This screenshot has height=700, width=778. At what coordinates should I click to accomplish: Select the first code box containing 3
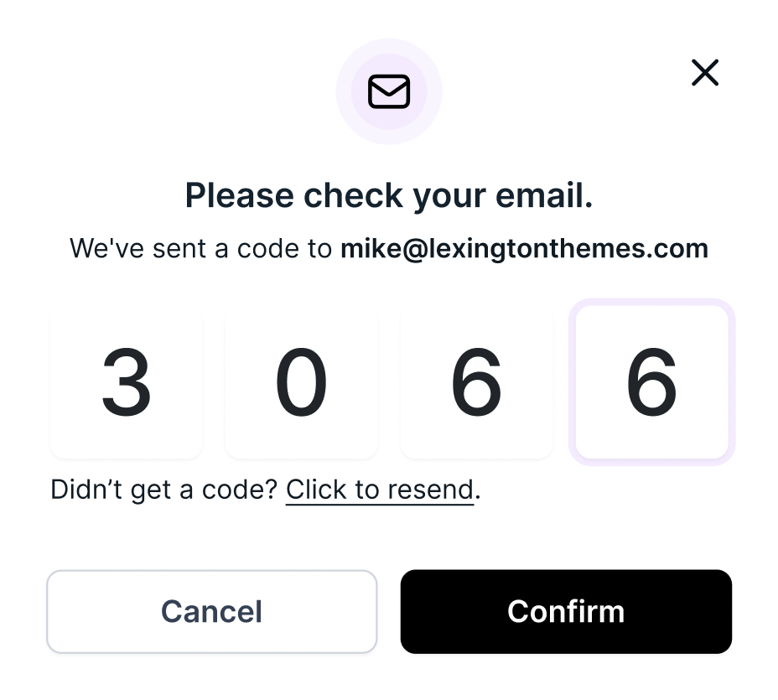tap(126, 383)
